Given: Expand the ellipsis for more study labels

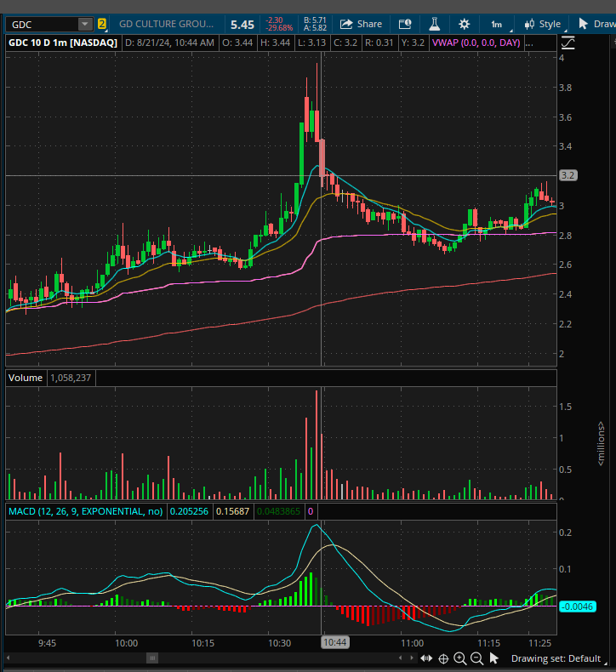Looking at the screenshot, I should tap(530, 43).
